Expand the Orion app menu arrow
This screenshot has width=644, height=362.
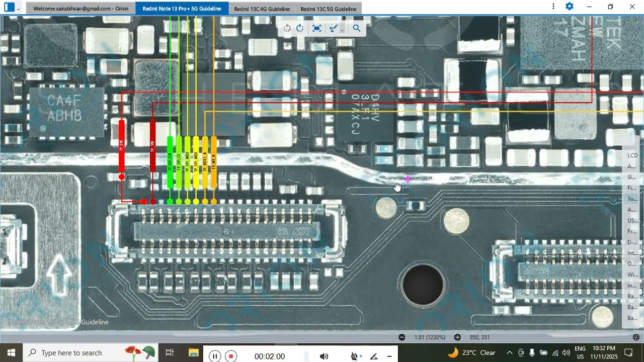(x=18, y=9)
